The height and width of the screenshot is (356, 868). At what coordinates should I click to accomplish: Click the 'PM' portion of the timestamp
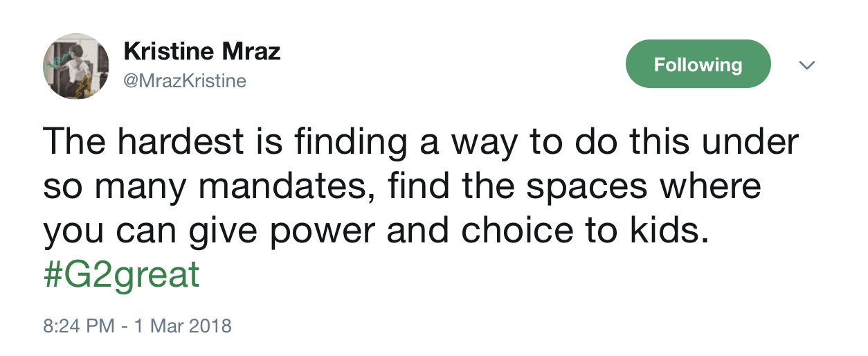pos(102,326)
